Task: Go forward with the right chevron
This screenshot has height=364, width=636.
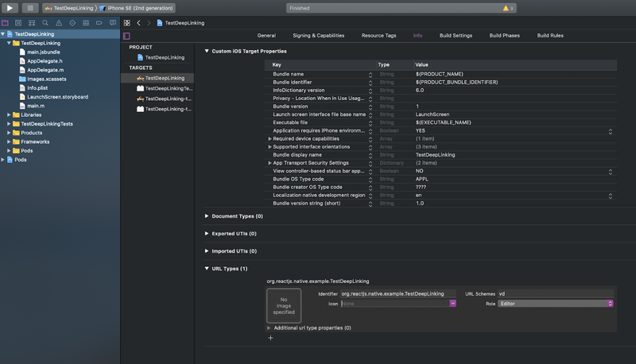Action: tap(149, 23)
